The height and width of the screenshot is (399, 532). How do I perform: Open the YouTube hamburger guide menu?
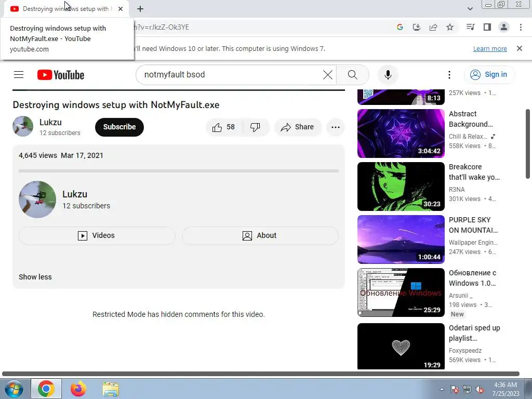[19, 75]
